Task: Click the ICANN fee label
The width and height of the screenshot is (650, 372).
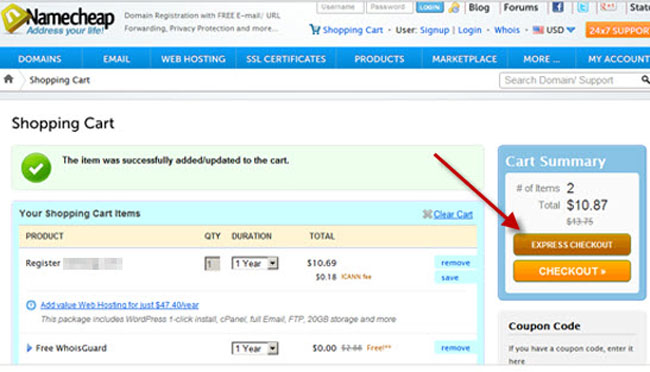Action: [x=356, y=277]
